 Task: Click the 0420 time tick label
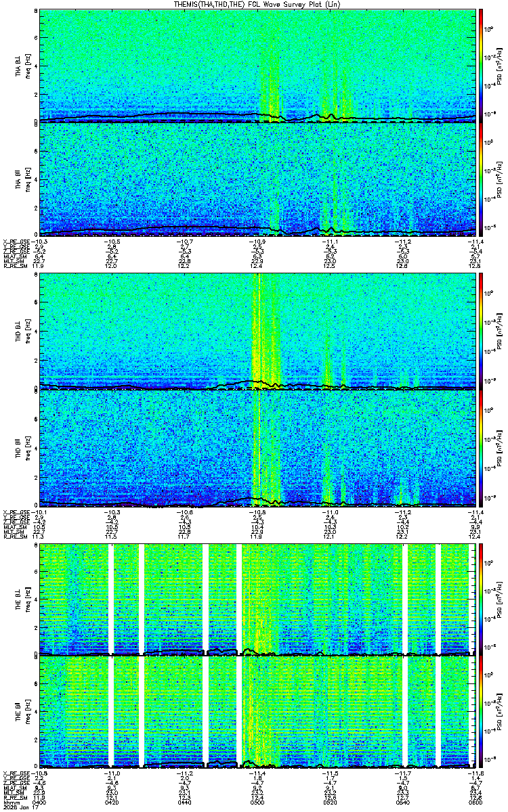tap(112, 801)
